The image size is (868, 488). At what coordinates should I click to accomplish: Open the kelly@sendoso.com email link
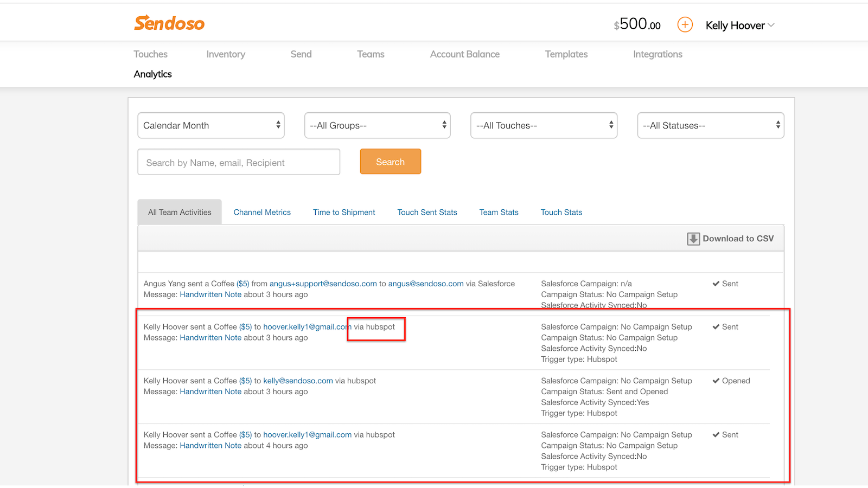298,381
